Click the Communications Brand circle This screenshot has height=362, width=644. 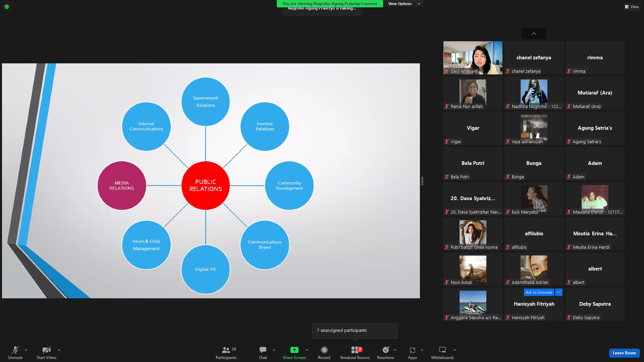[x=265, y=245]
